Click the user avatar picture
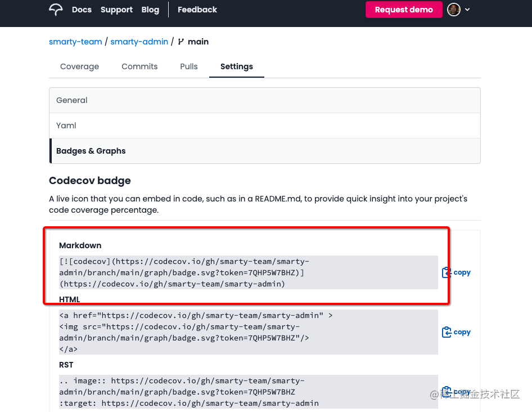 [x=453, y=10]
